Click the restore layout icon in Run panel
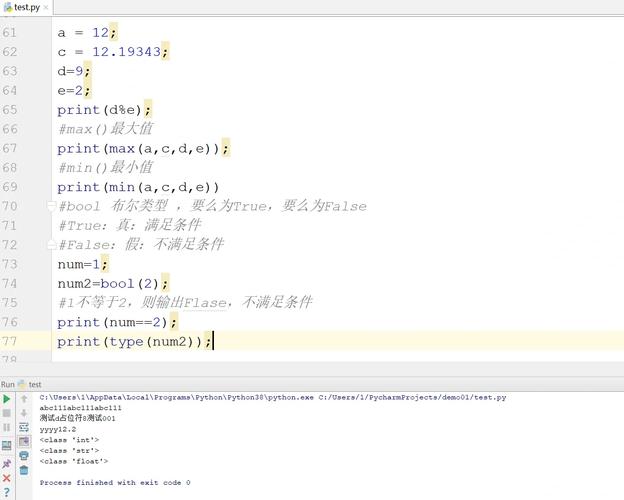624x500 pixels. 6,445
